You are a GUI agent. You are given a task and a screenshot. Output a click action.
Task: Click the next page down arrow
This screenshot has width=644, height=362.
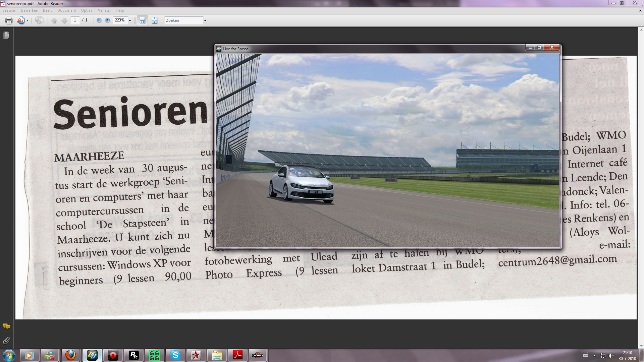point(64,20)
